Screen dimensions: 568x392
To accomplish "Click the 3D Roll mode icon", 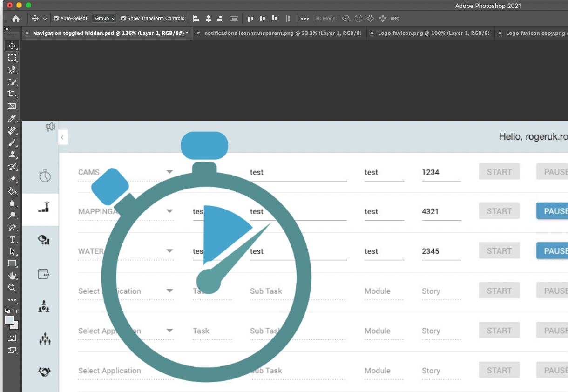I will click(x=358, y=19).
